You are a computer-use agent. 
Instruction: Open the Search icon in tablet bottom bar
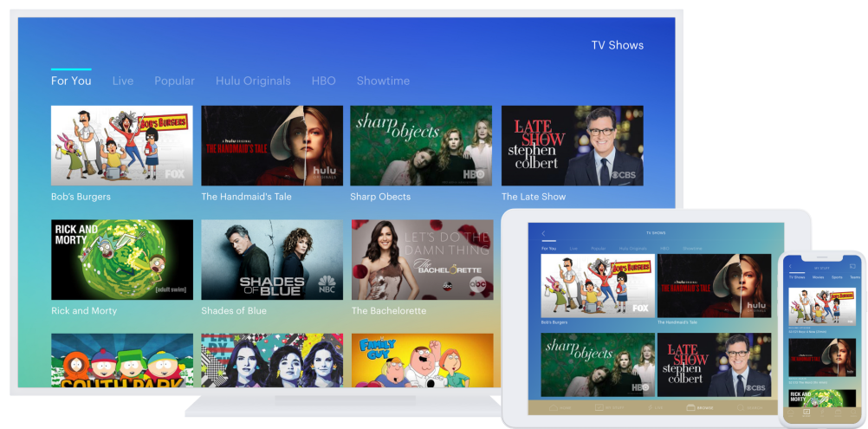741,407
